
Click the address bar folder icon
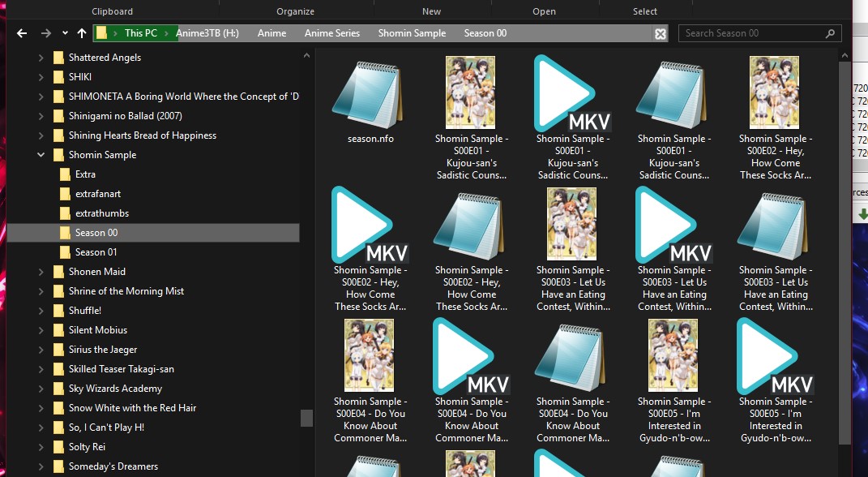pos(101,33)
